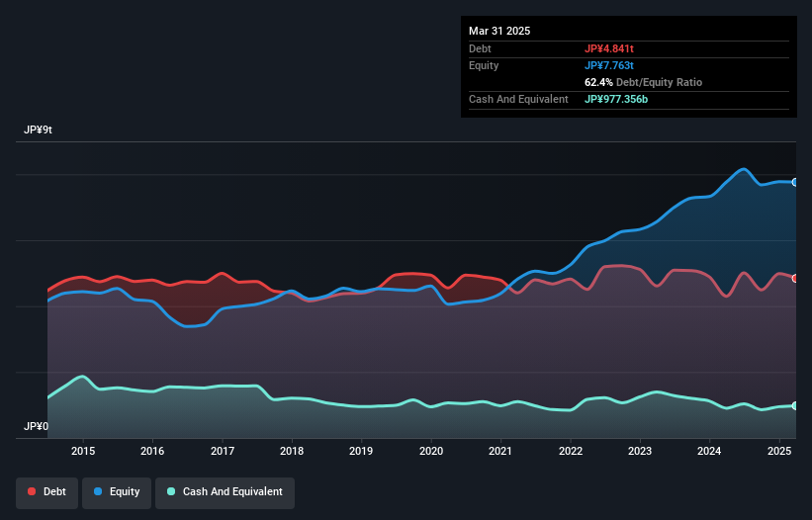Click the blue Equity endpoint marker on chart
812x520 pixels.
(x=794, y=182)
